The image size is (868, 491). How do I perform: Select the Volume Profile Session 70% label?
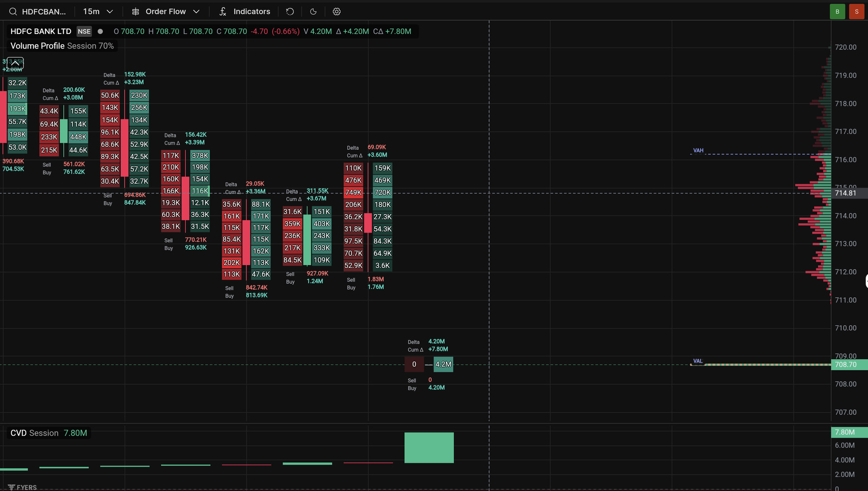click(62, 46)
